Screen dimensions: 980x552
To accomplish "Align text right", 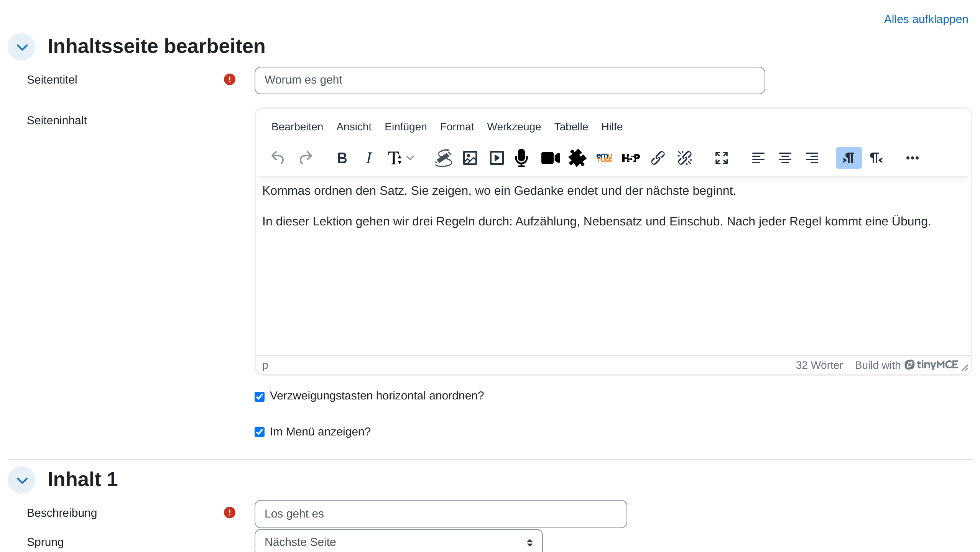I will [x=812, y=158].
